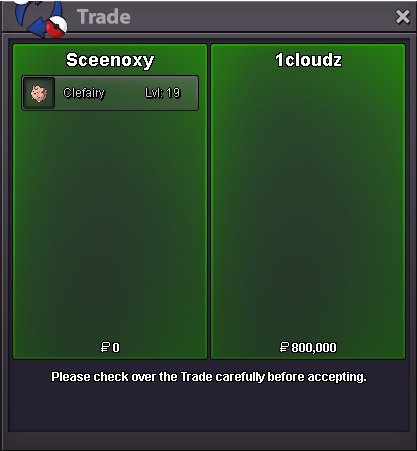
Task: Click the Sceenoxy player name header
Action: [x=110, y=60]
